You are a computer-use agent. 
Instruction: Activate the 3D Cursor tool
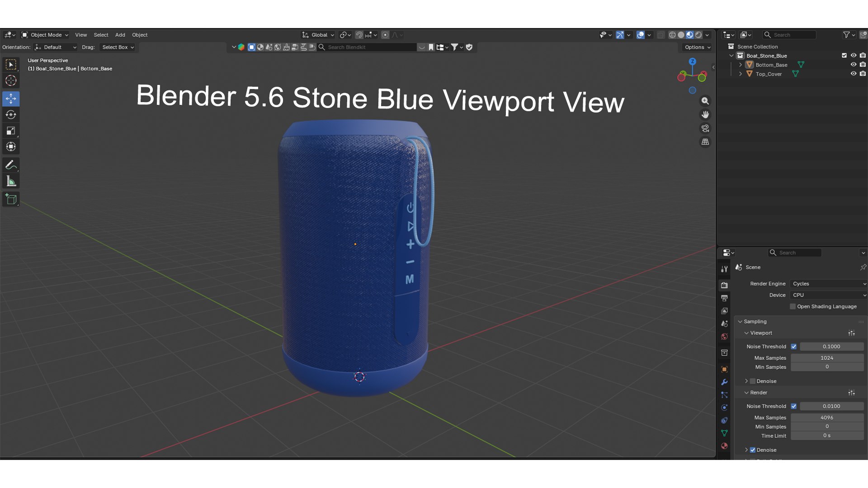pos(11,81)
